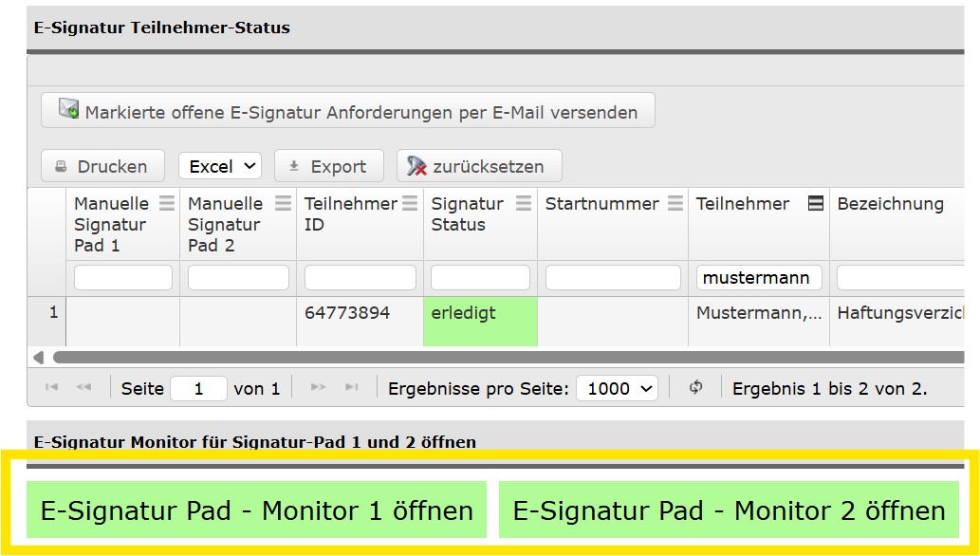Click the Export button
This screenshot has height=556, width=980.
[328, 166]
